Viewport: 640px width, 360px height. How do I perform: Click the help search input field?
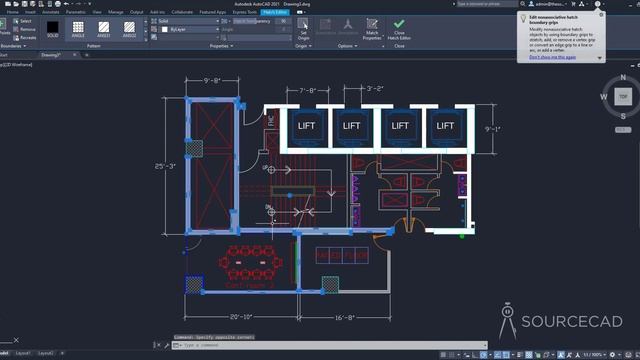pos(487,4)
